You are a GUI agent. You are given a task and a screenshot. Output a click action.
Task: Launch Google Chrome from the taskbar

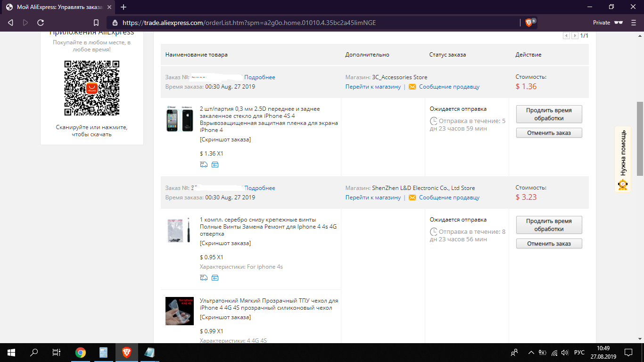tap(81, 352)
